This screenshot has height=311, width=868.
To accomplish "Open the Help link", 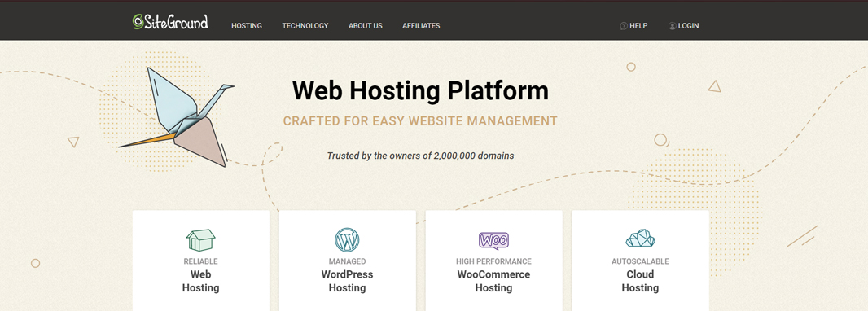I will 638,25.
